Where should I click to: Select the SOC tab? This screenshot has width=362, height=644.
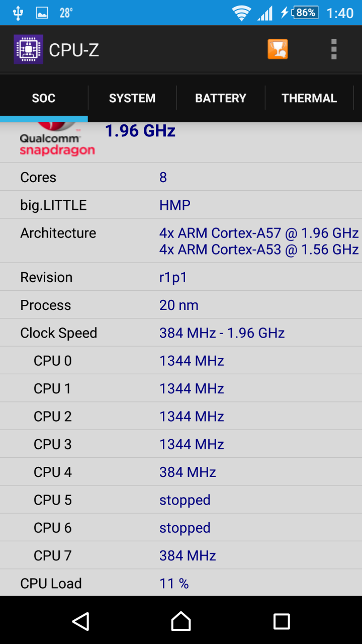point(44,98)
